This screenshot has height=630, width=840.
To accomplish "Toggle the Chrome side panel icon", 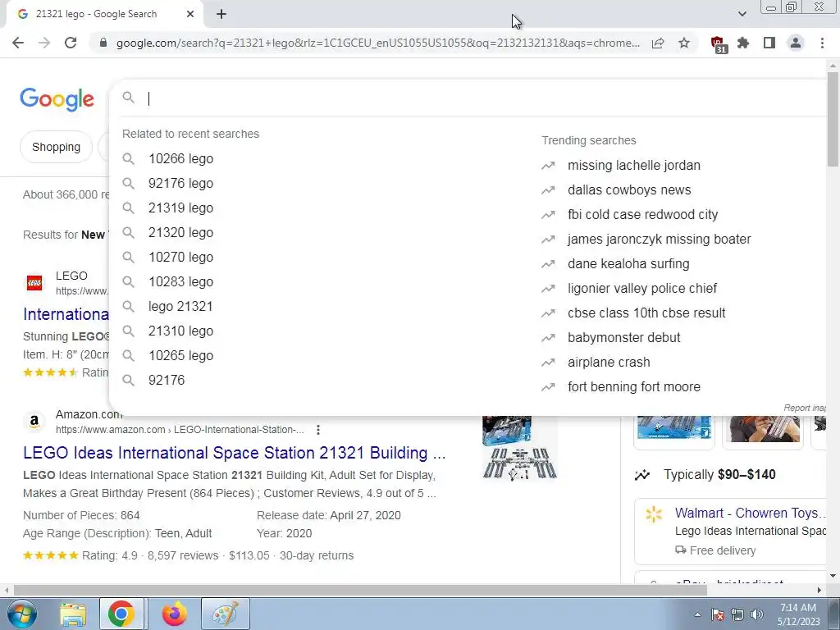I will click(x=769, y=43).
